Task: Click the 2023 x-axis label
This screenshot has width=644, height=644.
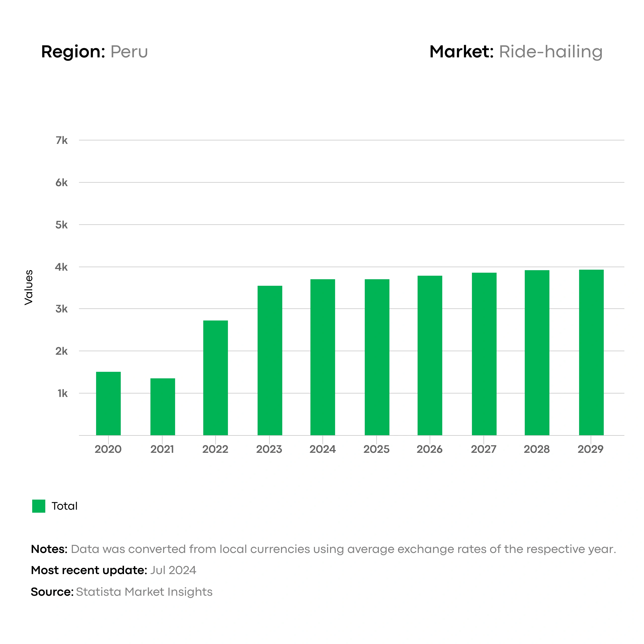Action: (x=269, y=449)
